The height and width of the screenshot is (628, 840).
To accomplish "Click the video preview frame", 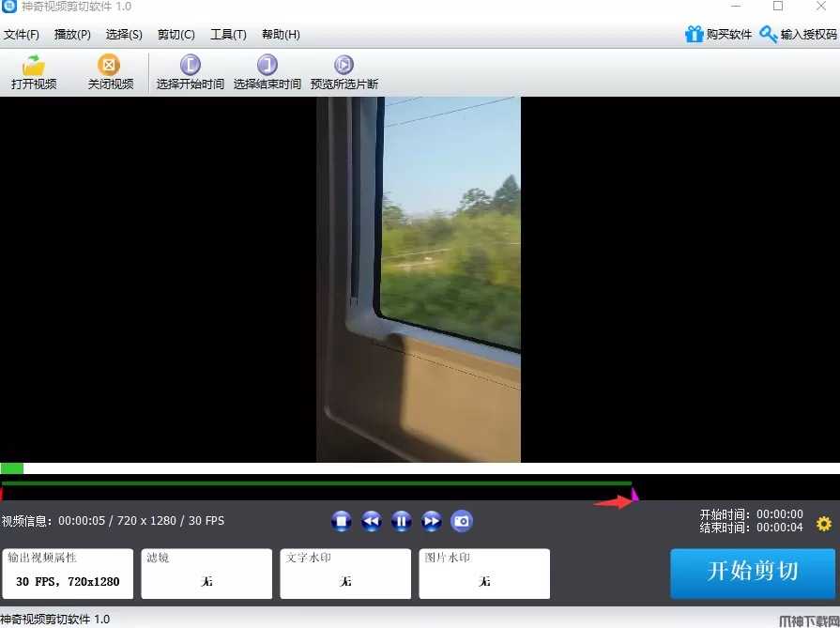I will point(419,279).
